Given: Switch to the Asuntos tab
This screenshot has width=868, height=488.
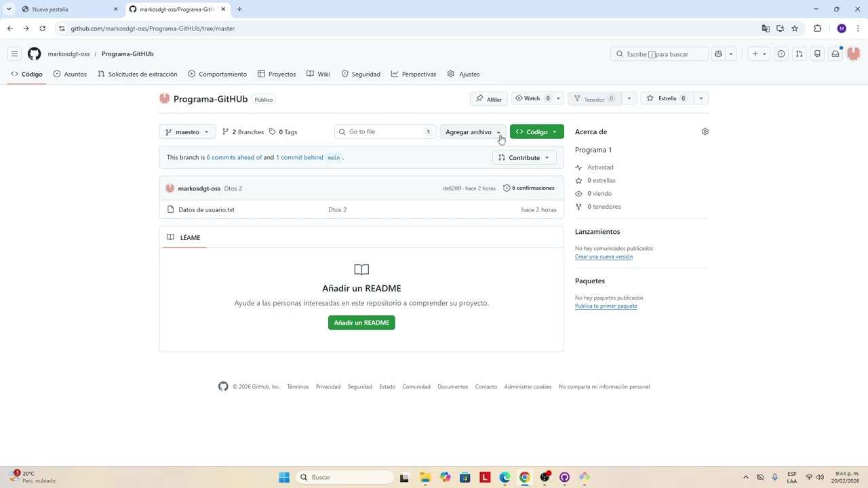Looking at the screenshot, I should point(70,74).
